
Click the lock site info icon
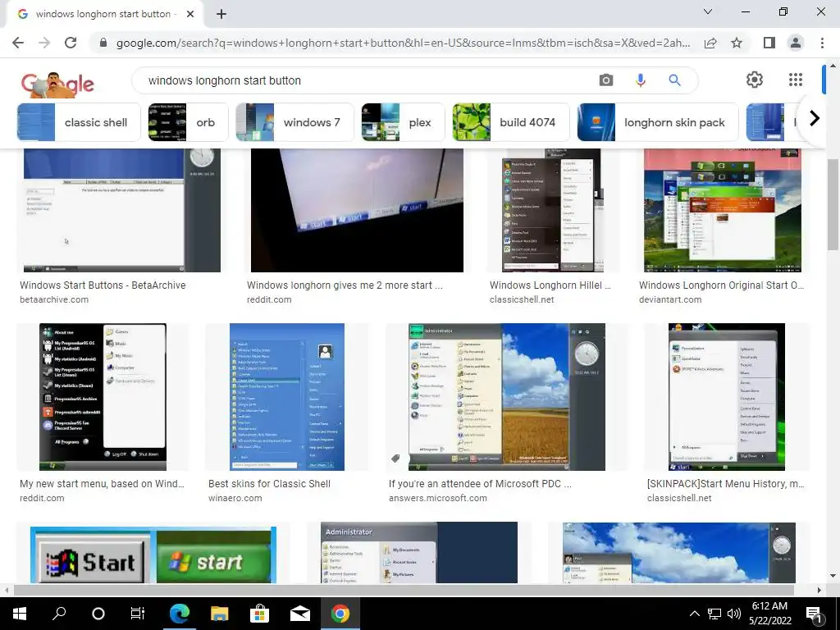pos(103,43)
